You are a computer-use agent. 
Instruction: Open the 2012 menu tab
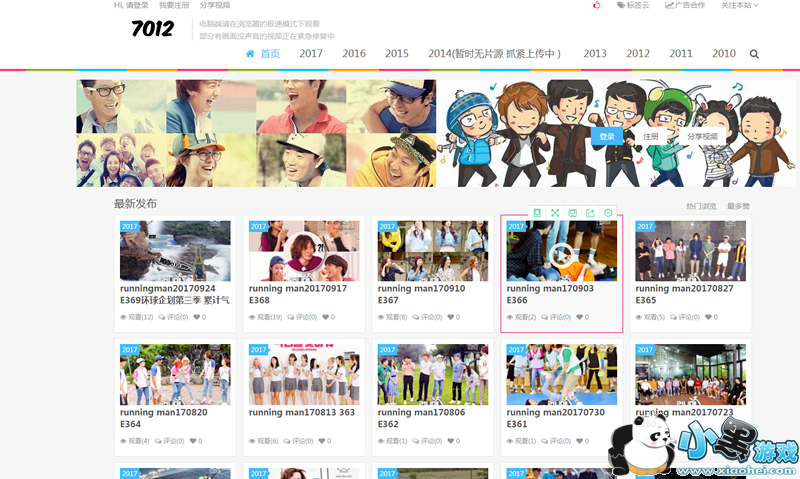[x=638, y=54]
